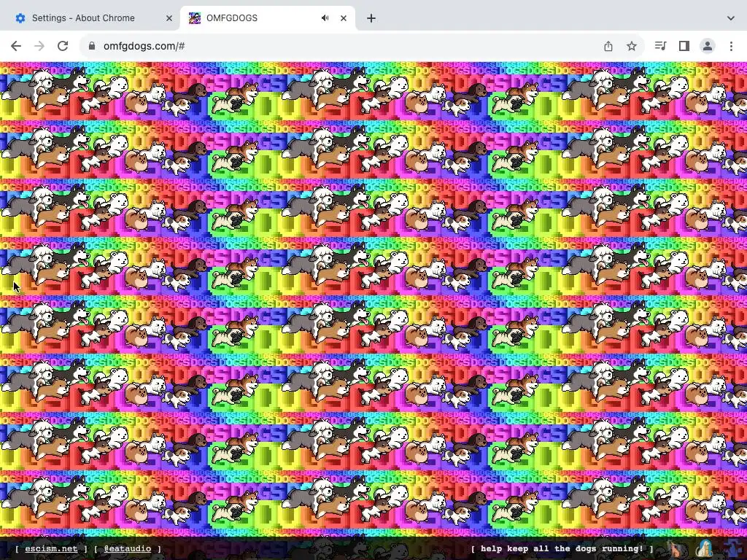The height and width of the screenshot is (560, 747).
Task: Expand the tab search chevron
Action: [x=731, y=18]
